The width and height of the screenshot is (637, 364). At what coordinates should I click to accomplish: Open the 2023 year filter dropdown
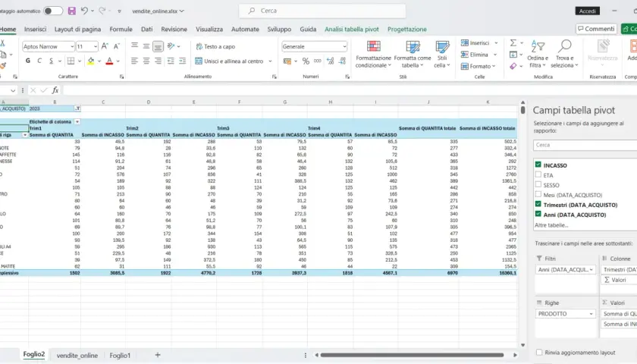click(x=77, y=109)
